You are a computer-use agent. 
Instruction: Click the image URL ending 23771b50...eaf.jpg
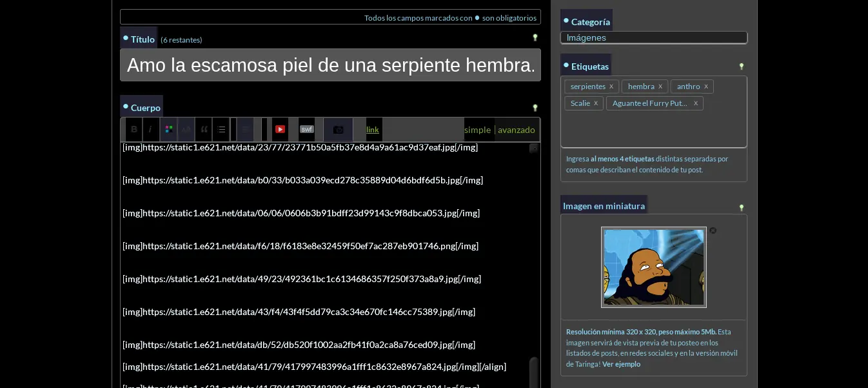[301, 147]
